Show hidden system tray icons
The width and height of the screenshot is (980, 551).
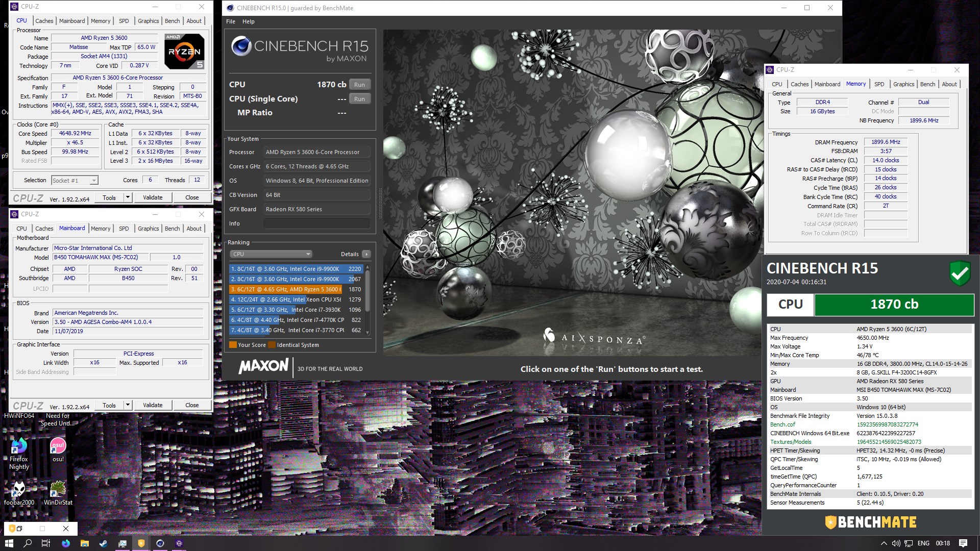coord(884,543)
